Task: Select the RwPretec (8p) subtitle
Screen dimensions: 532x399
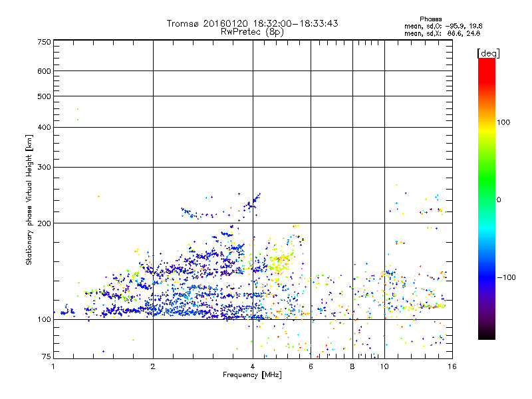Action: [252, 31]
